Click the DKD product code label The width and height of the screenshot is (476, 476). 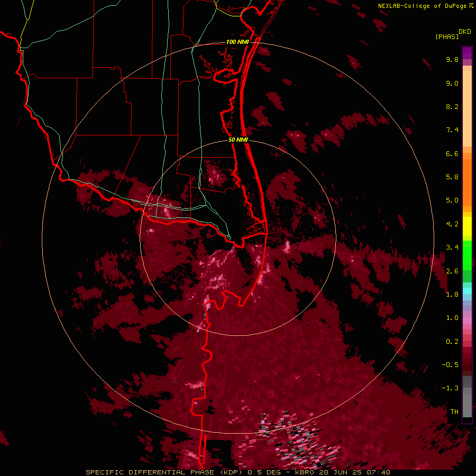click(465, 32)
